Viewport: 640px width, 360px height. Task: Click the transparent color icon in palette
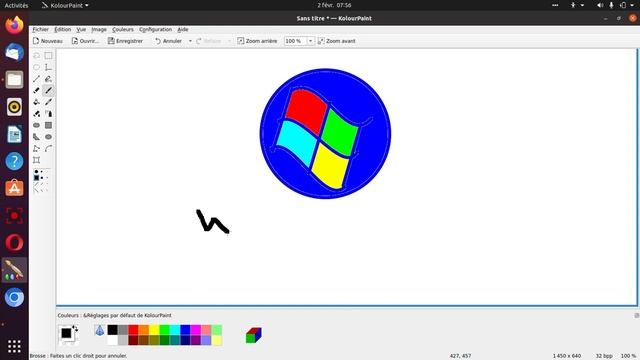100,330
